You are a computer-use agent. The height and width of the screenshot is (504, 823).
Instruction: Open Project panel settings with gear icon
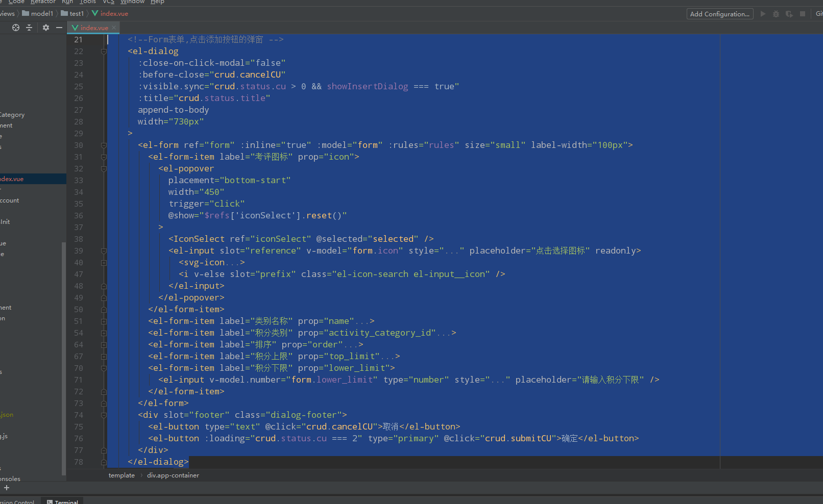(x=46, y=28)
